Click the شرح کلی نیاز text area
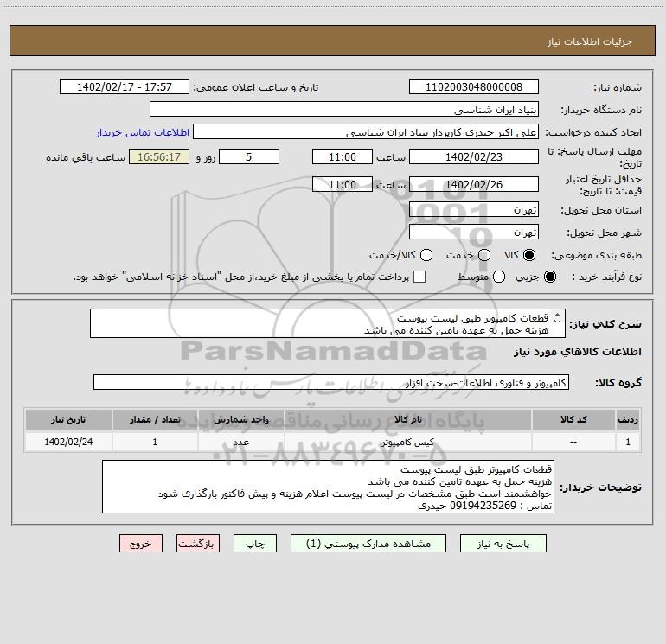Viewport: 666px width, 644px height. click(x=328, y=323)
